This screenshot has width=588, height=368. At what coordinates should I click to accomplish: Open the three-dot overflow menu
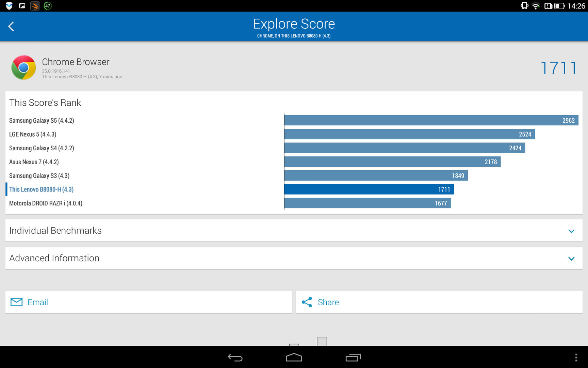tap(576, 357)
